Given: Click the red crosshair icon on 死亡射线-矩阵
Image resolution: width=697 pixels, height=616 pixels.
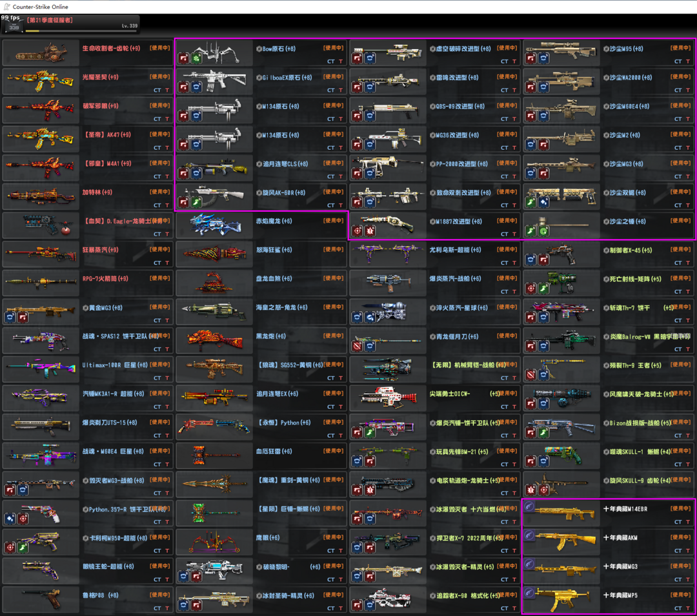Looking at the screenshot, I should pyautogui.click(x=530, y=289).
